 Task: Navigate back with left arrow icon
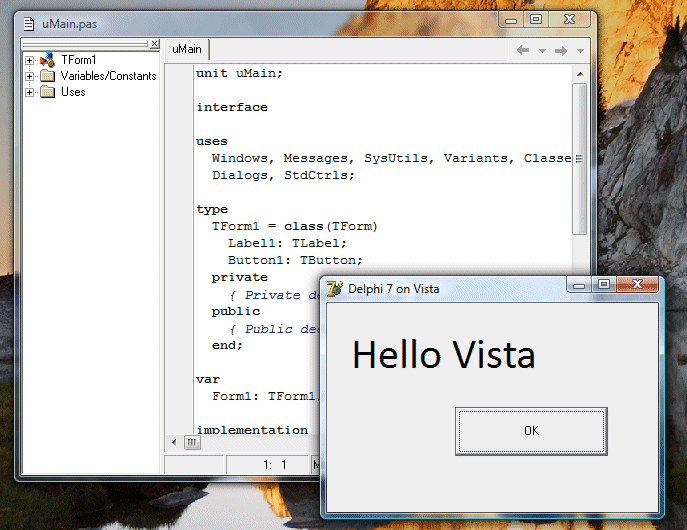523,51
